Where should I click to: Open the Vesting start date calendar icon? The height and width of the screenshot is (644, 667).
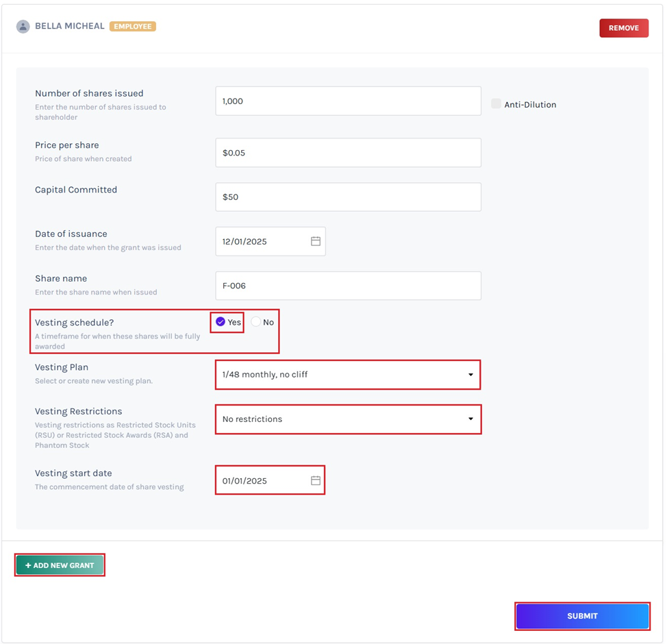coord(316,480)
